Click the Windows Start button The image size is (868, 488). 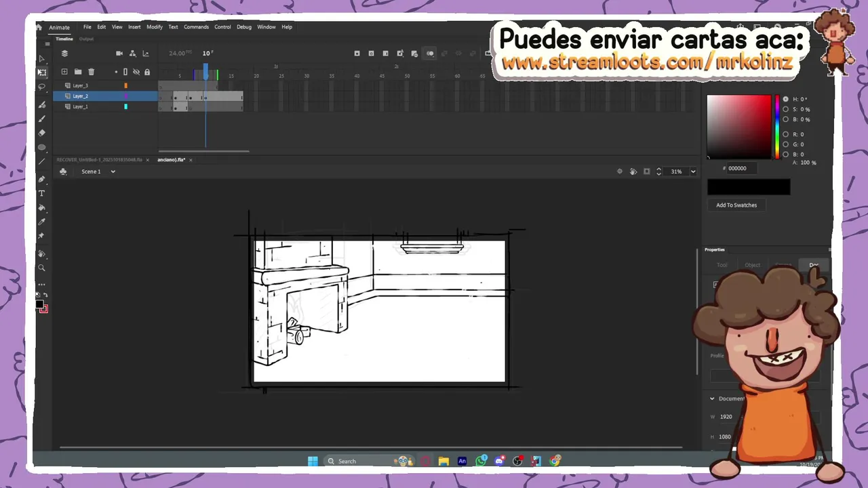(x=313, y=461)
